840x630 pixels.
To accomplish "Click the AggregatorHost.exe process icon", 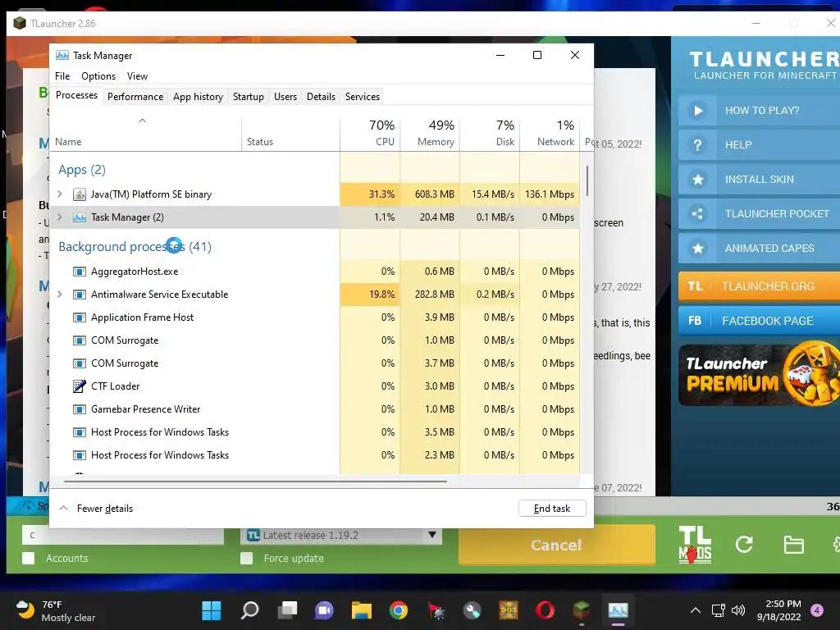I will [80, 272].
